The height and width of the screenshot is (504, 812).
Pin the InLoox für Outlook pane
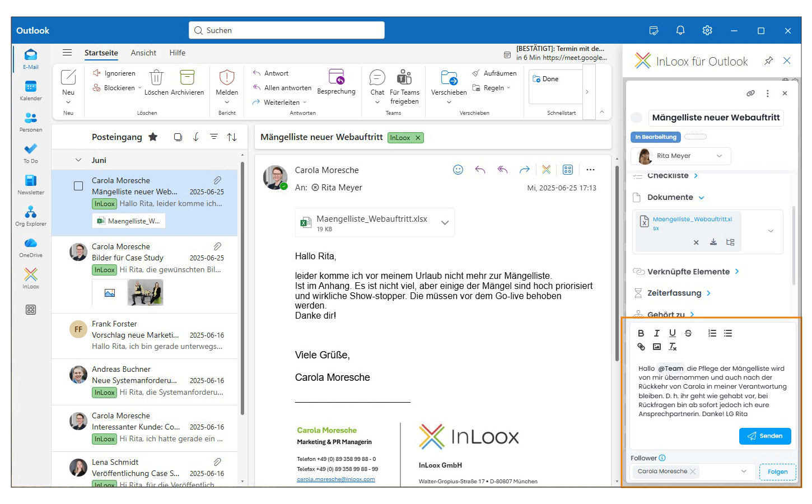coord(768,60)
